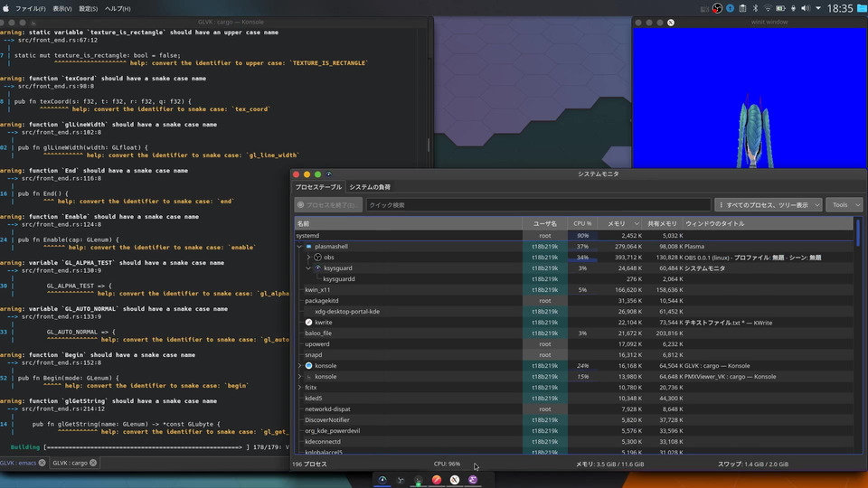Open the process filter dropdown
The height and width of the screenshot is (488, 868).
768,205
